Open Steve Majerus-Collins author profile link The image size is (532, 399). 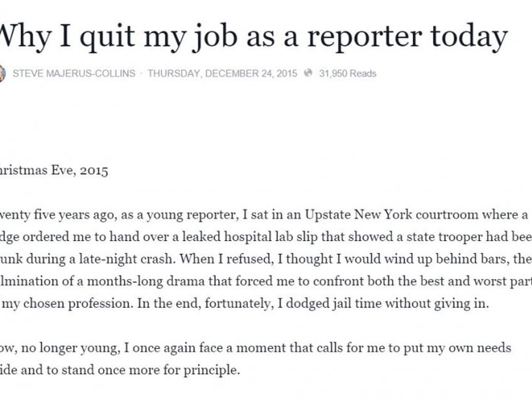pyautogui.click(x=74, y=73)
